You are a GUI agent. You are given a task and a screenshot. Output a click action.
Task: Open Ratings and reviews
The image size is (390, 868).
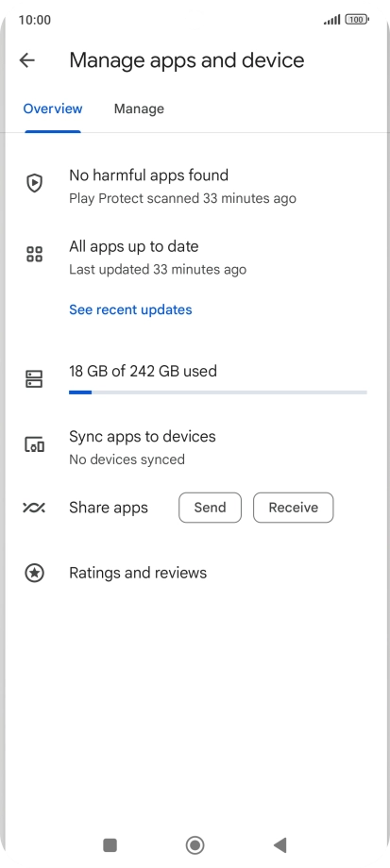click(x=195, y=573)
